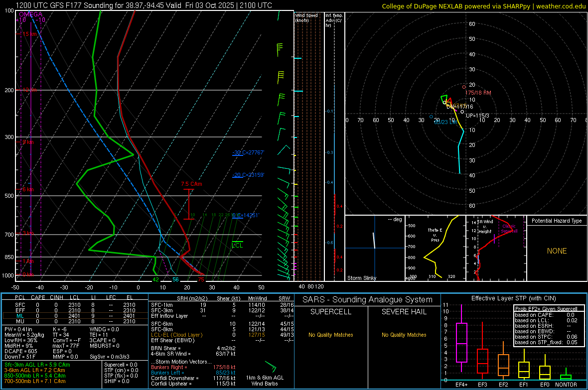Click the 0 C=14251' level label
The height and width of the screenshot is (390, 588).
246,215
